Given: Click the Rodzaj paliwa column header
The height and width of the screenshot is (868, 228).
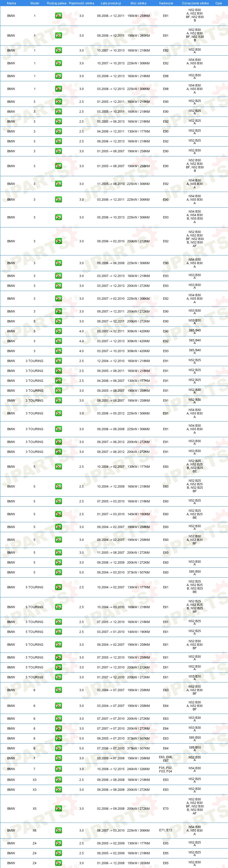Looking at the screenshot, I should 57,3.
